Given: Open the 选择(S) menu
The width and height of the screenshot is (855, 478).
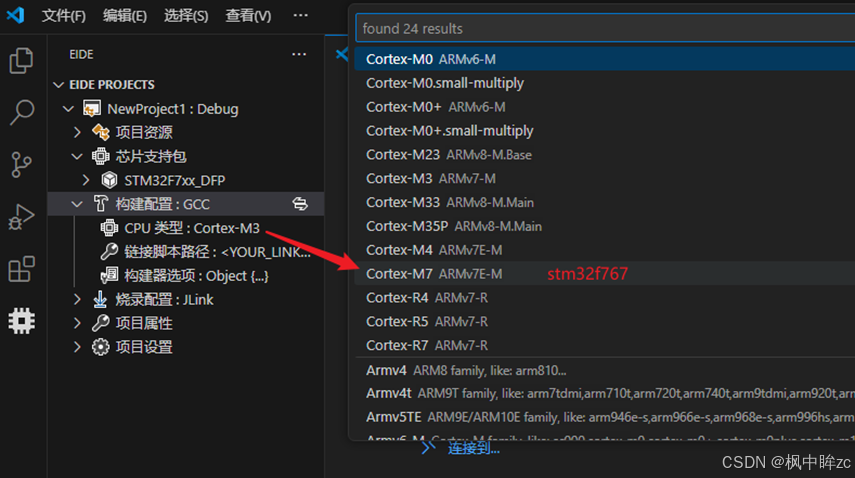Looking at the screenshot, I should [x=186, y=16].
